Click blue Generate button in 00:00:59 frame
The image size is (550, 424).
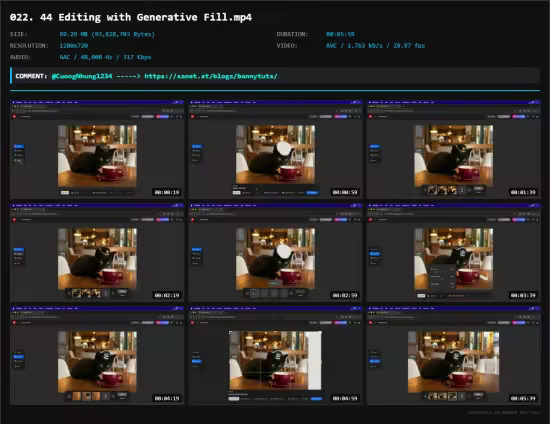point(312,193)
